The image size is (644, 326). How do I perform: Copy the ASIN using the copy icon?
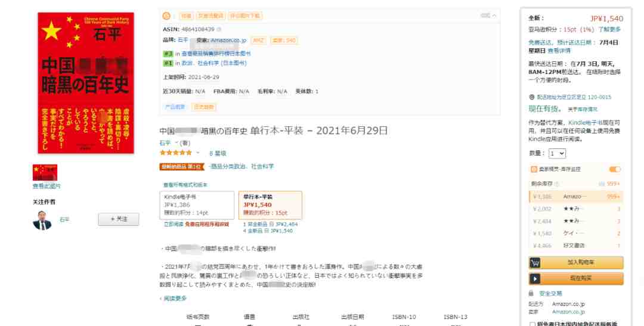point(219,30)
